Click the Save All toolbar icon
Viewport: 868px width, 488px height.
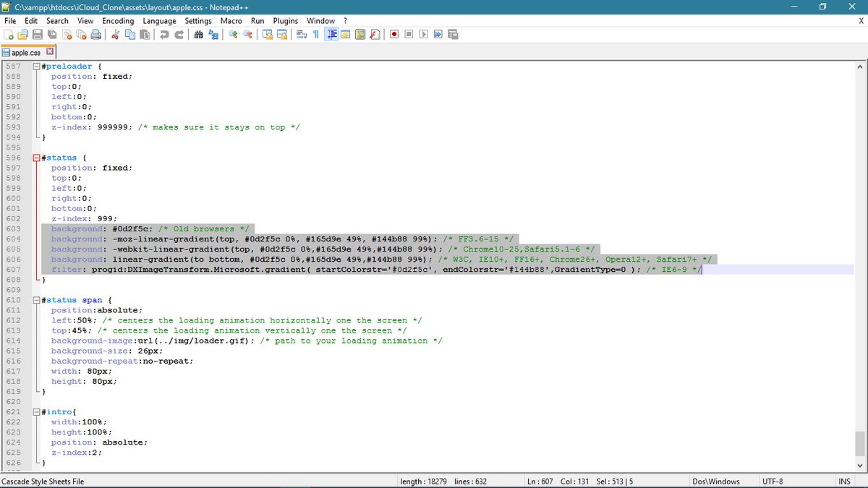(x=52, y=34)
